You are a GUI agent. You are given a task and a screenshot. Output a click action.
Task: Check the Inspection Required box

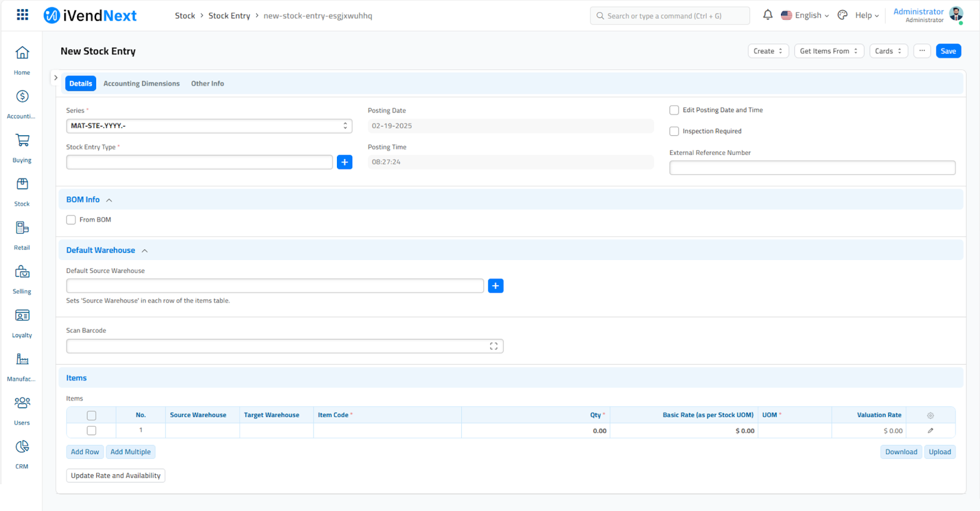pos(674,131)
